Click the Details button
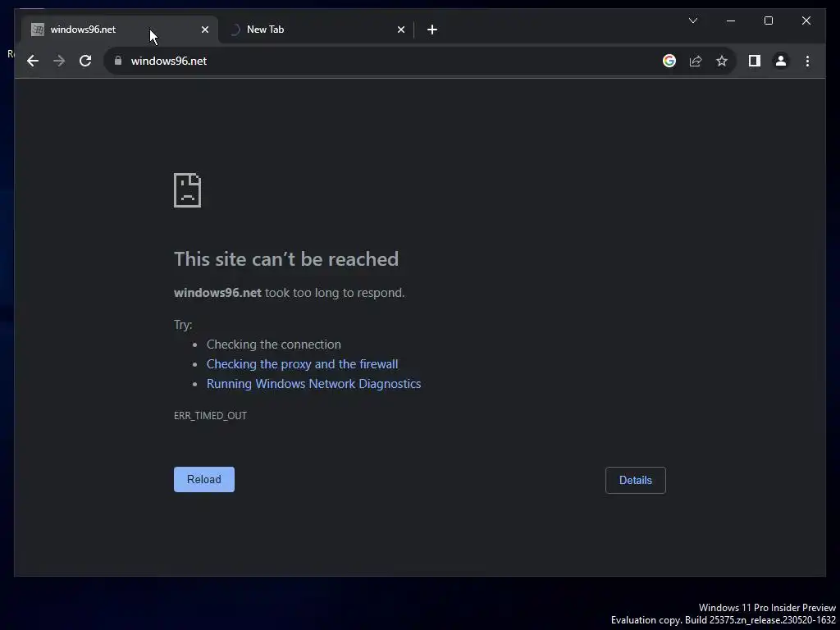This screenshot has width=840, height=630. pyautogui.click(x=636, y=480)
